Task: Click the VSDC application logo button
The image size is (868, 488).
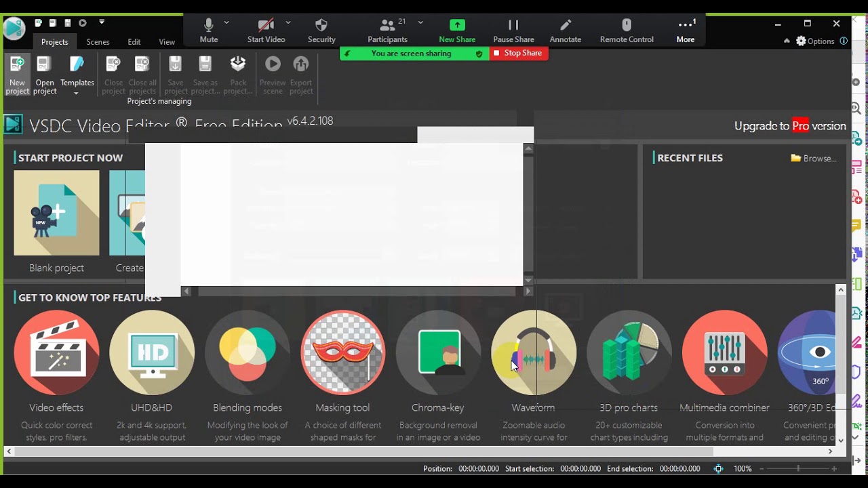Action: point(14,28)
